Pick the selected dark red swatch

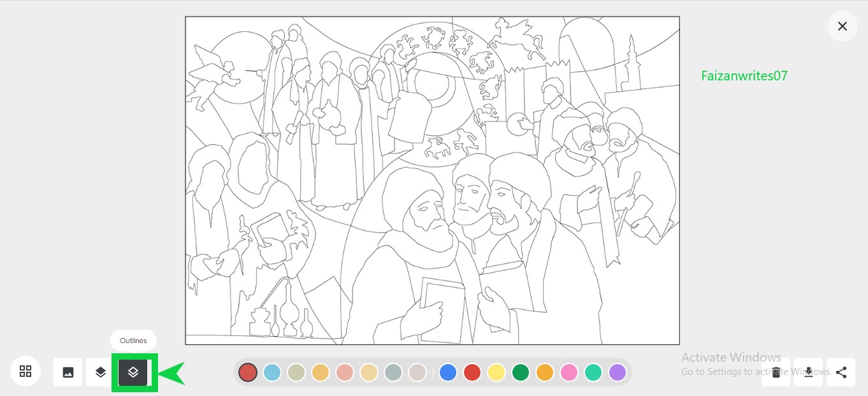click(248, 372)
